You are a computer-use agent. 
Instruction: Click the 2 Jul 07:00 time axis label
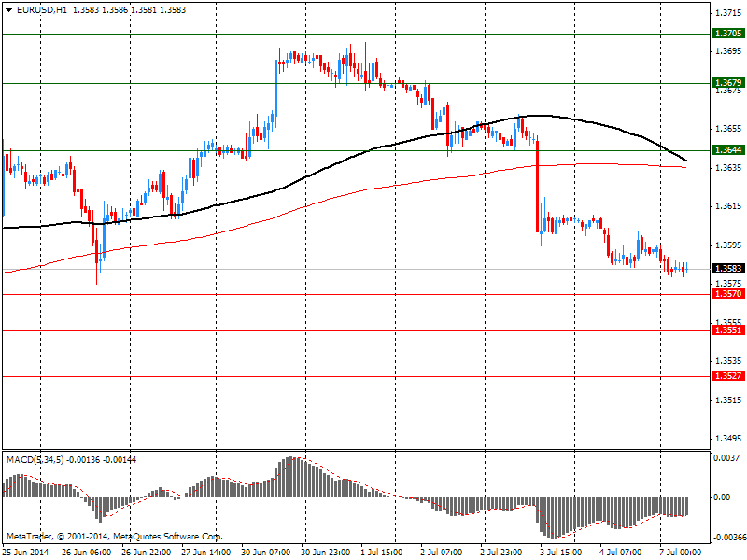(x=442, y=553)
